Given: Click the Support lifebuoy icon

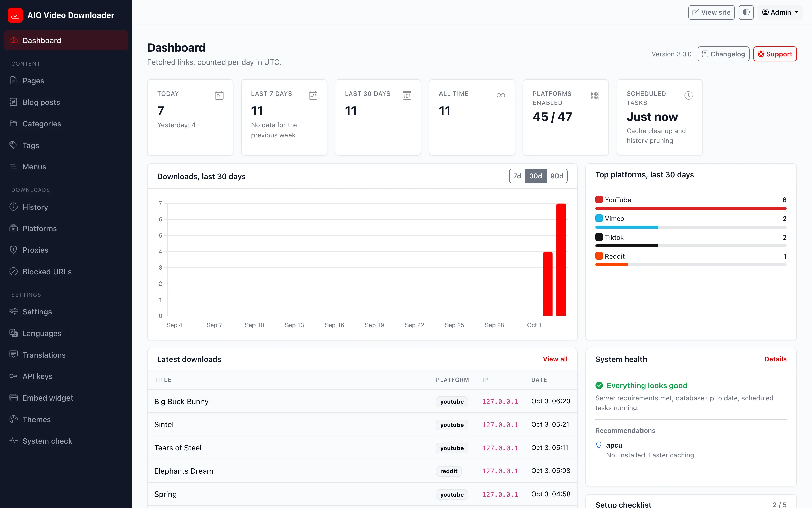Looking at the screenshot, I should 761,54.
